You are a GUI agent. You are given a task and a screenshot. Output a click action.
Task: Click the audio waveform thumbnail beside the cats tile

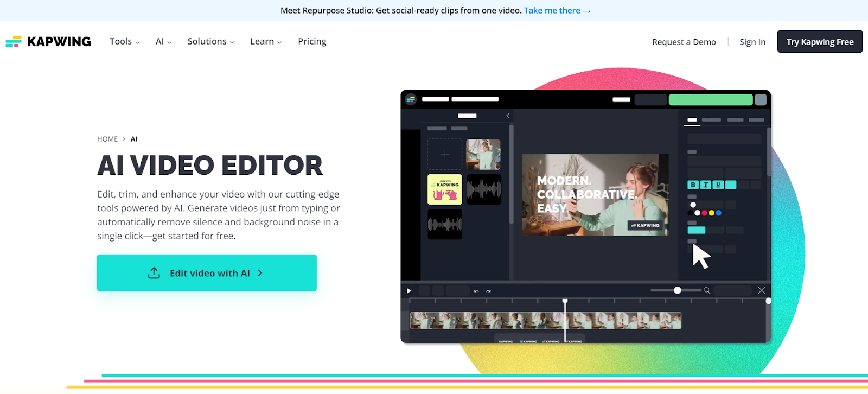tap(484, 189)
